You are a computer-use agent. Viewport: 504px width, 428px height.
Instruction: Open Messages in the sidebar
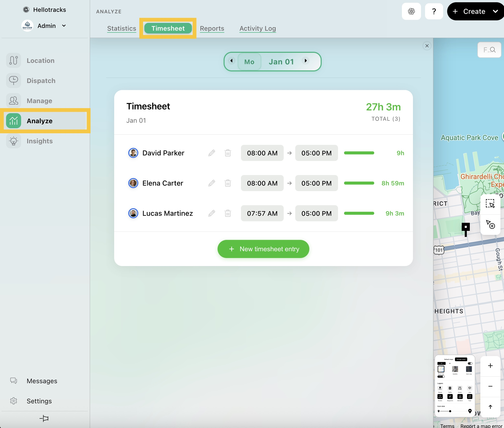pyautogui.click(x=42, y=381)
